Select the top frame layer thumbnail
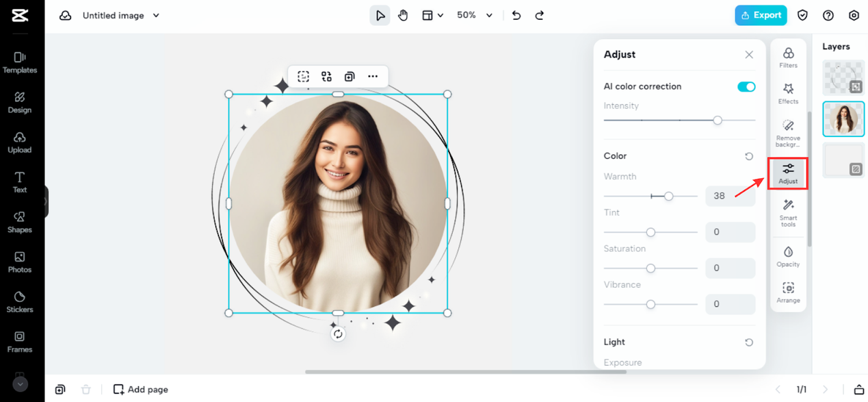The height and width of the screenshot is (402, 868). pyautogui.click(x=843, y=77)
